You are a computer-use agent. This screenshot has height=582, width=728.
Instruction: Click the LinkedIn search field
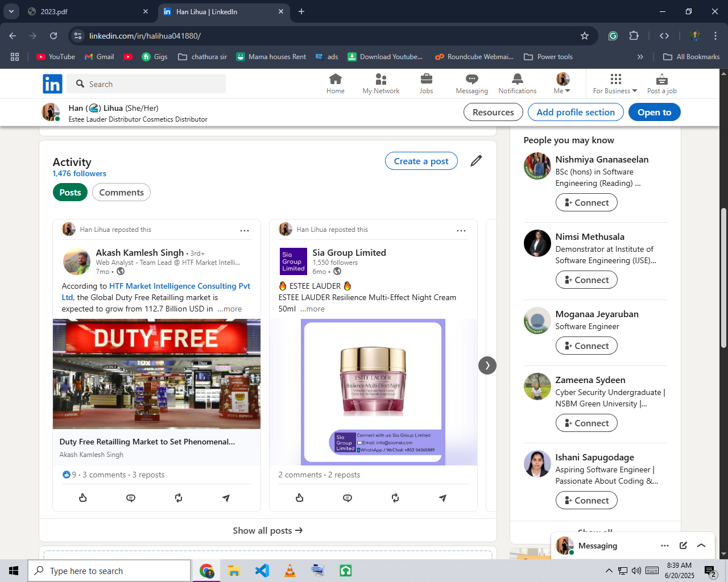click(146, 84)
